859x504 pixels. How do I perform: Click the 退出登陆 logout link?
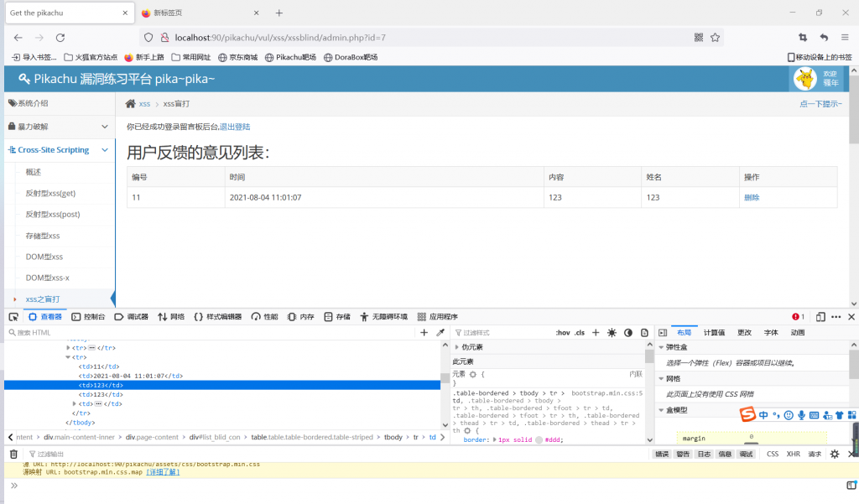tap(235, 127)
